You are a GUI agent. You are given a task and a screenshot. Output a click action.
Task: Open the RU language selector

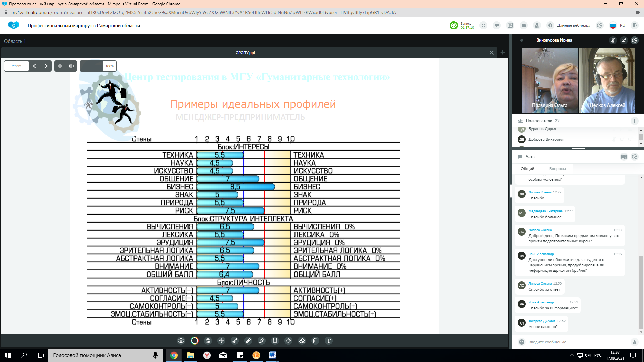pos(618,25)
